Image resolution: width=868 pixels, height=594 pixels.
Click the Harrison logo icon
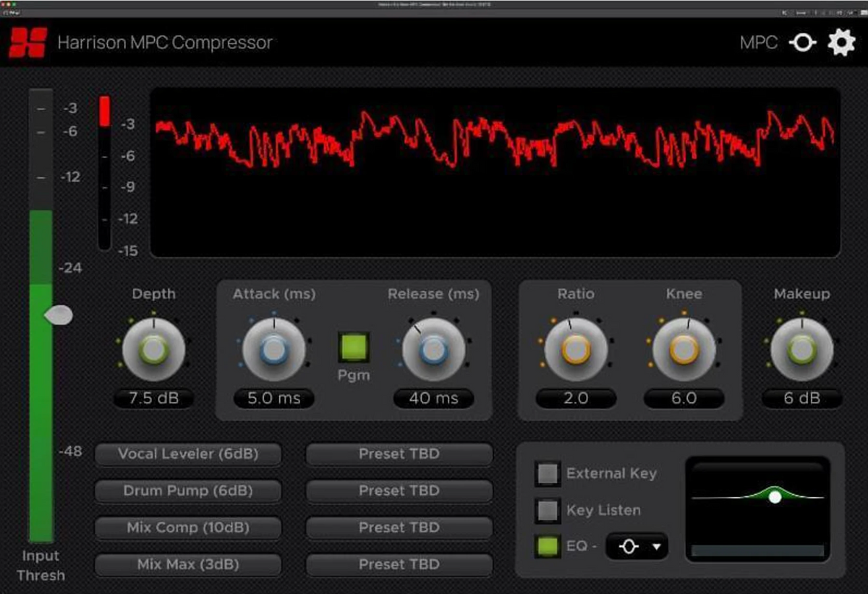(27, 42)
